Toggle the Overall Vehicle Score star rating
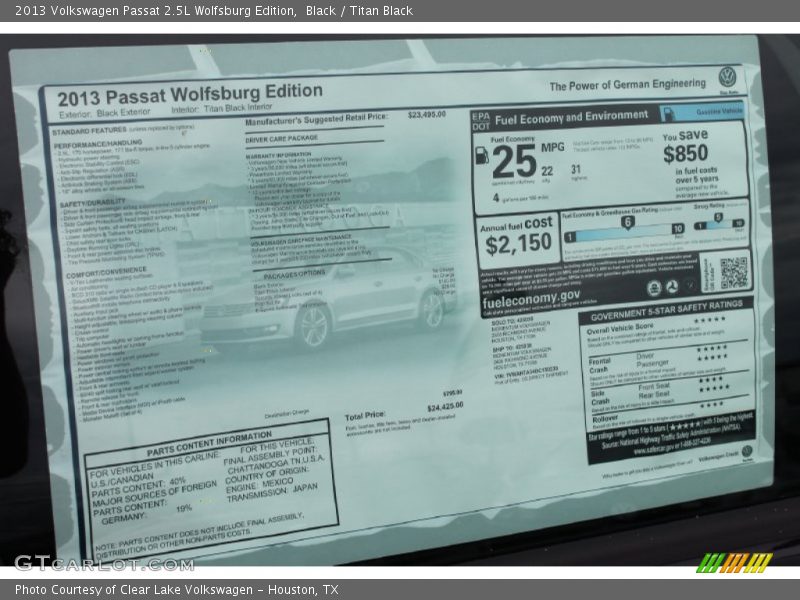This screenshot has width=800, height=600. click(x=707, y=321)
